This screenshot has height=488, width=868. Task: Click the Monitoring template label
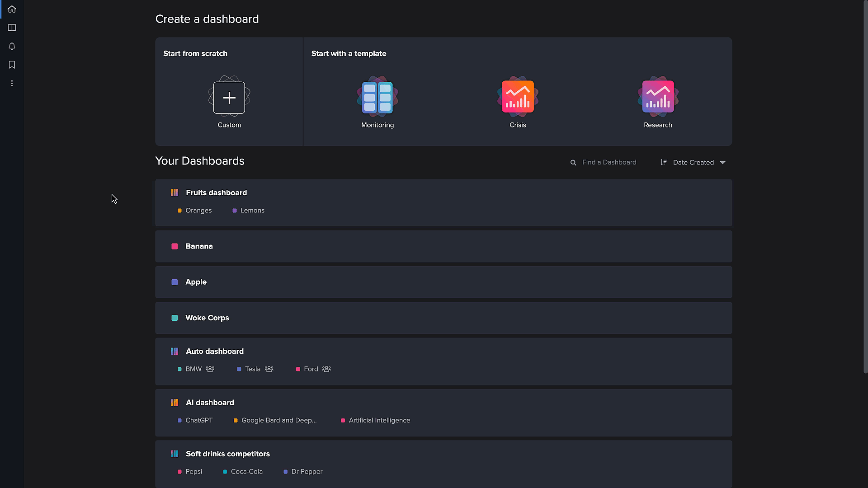tap(377, 125)
